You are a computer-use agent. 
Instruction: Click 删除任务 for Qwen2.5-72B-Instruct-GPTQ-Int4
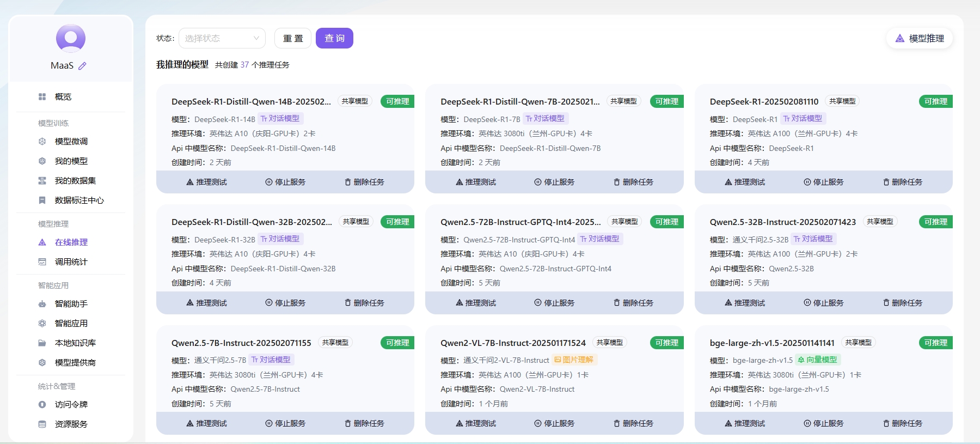tap(633, 303)
